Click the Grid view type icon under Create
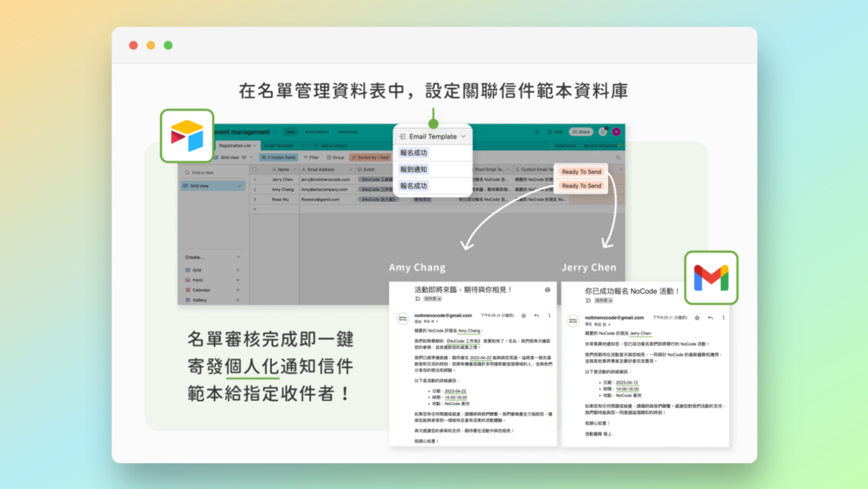The image size is (868, 489). click(x=187, y=270)
